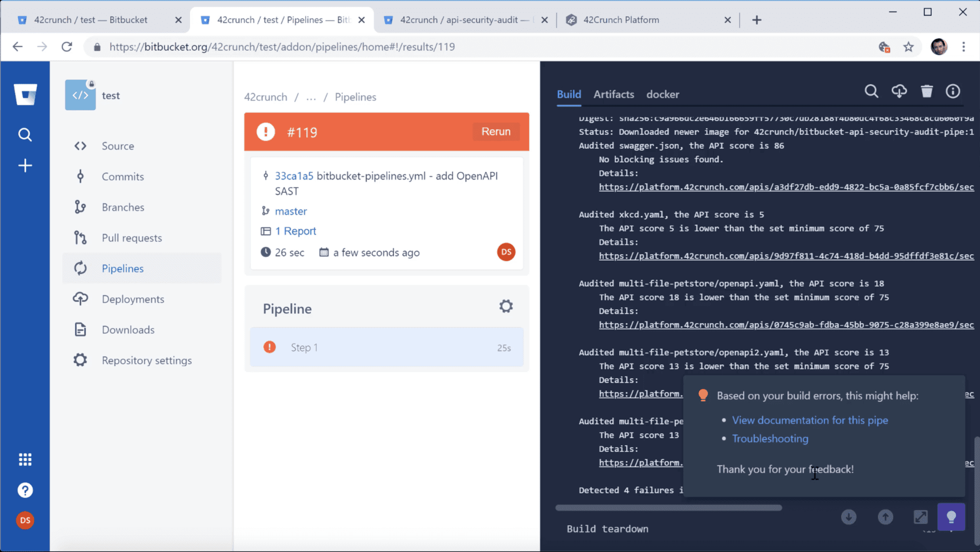The width and height of the screenshot is (980, 552).
Task: Download the build log via cloud icon
Action: 899,91
